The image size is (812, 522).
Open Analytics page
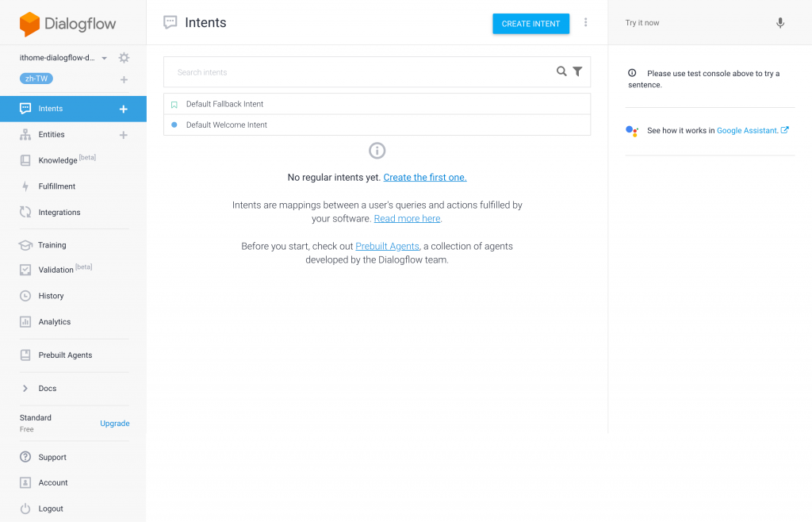[55, 321]
